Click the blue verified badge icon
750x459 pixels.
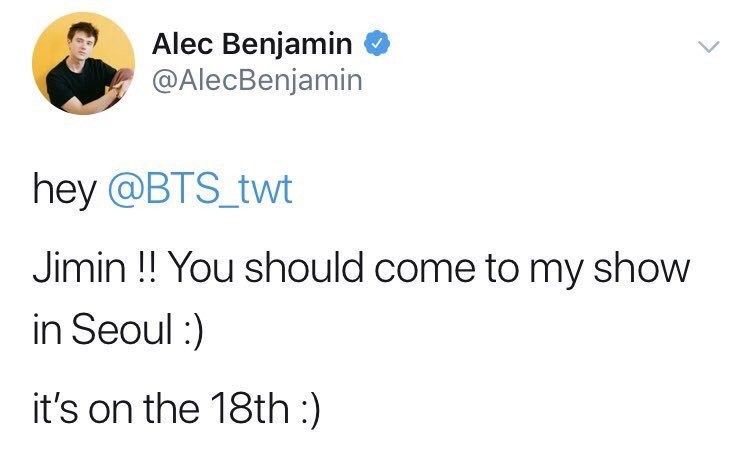[x=377, y=43]
